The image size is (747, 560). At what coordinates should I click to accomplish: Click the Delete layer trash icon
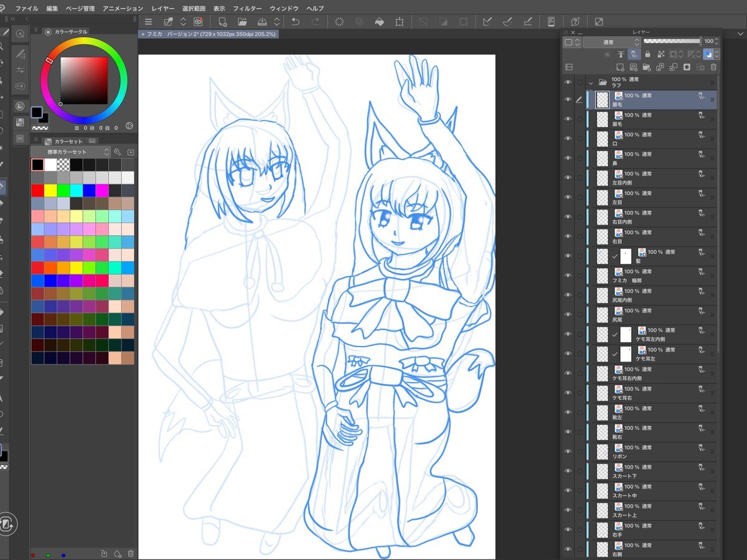(x=713, y=67)
